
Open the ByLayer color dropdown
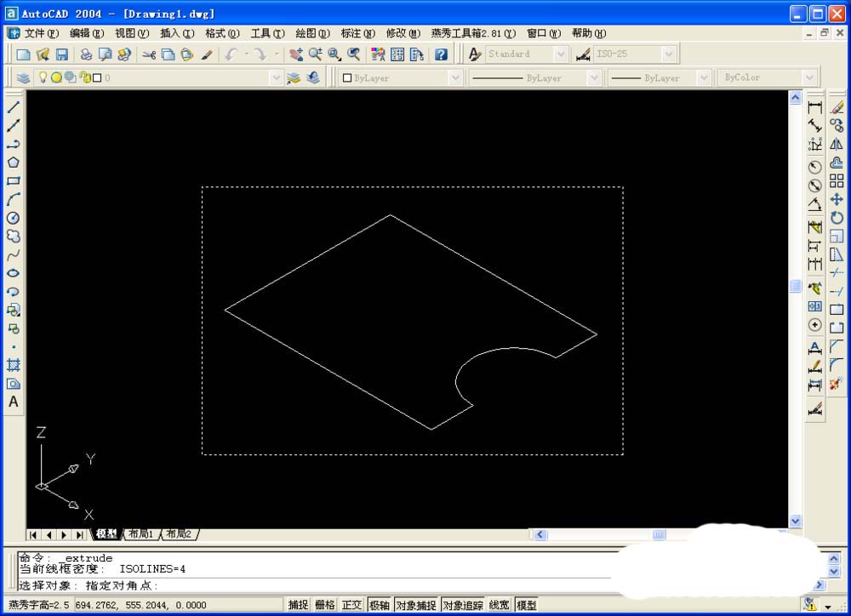pos(455,77)
